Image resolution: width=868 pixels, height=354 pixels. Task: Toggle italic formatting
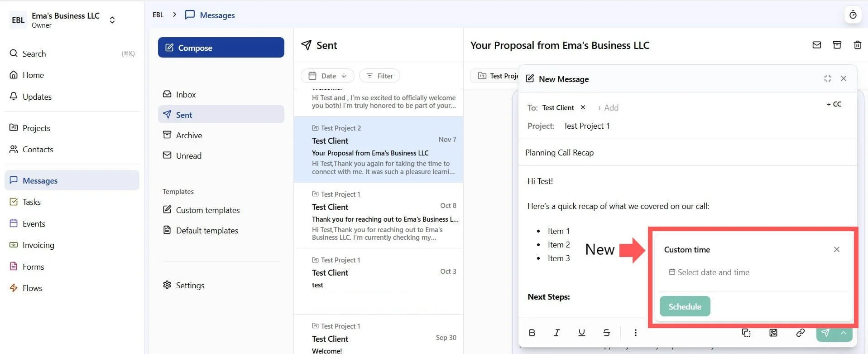tap(556, 333)
